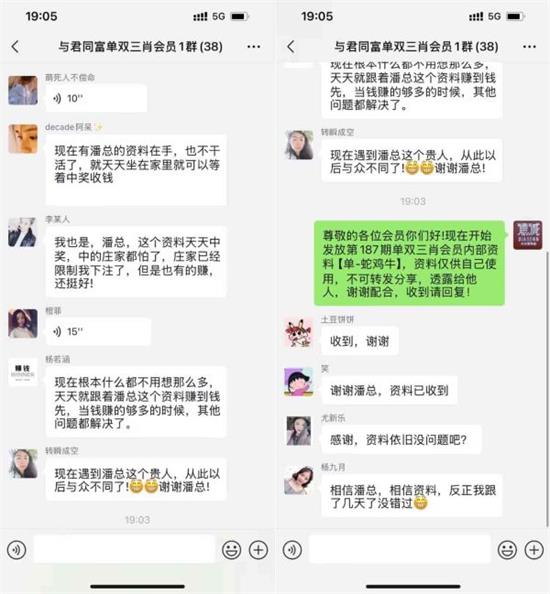Play the 15-second voice message

[98, 332]
